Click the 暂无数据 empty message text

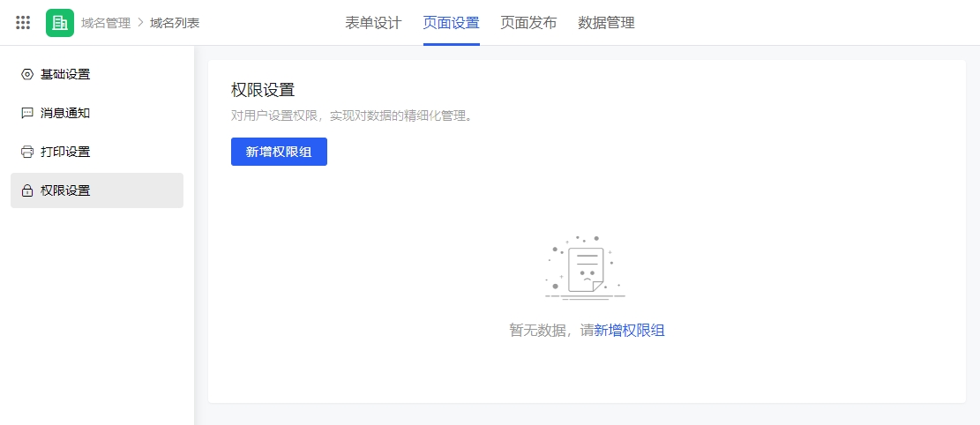click(x=551, y=331)
